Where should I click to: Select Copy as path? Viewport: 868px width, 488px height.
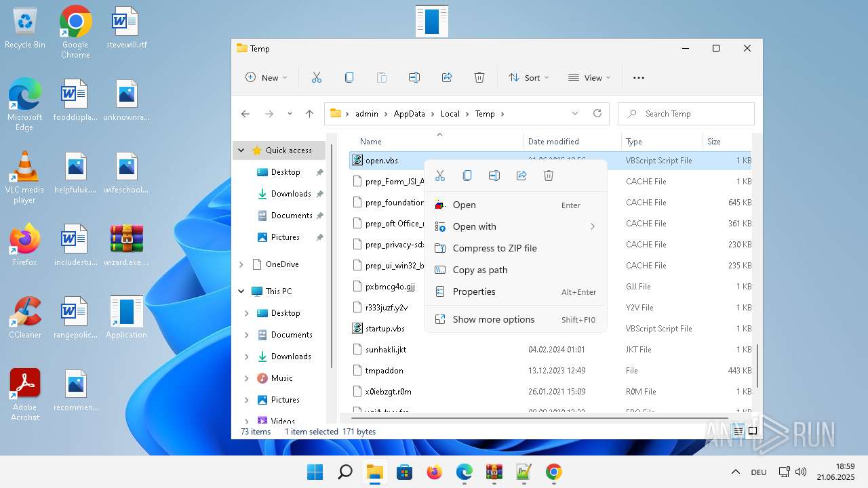pyautogui.click(x=515, y=270)
